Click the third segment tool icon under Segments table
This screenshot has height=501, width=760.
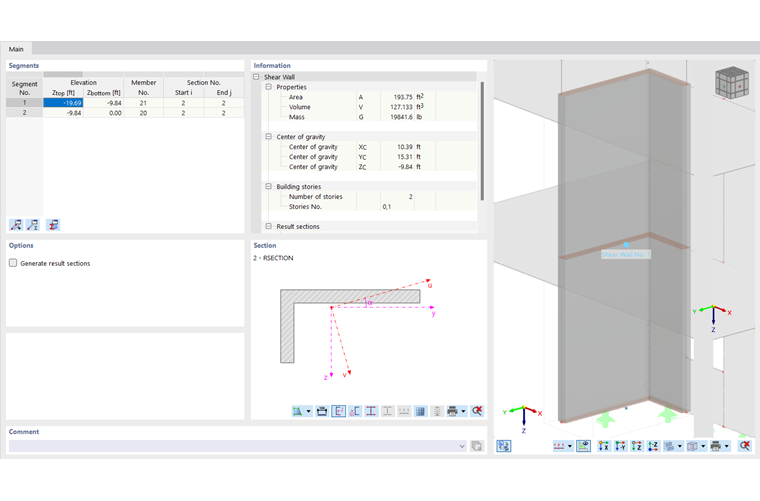coord(53,225)
